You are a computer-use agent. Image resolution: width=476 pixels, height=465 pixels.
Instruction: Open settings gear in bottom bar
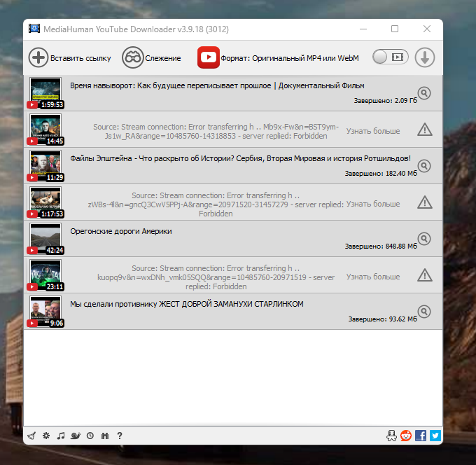pyautogui.click(x=46, y=436)
